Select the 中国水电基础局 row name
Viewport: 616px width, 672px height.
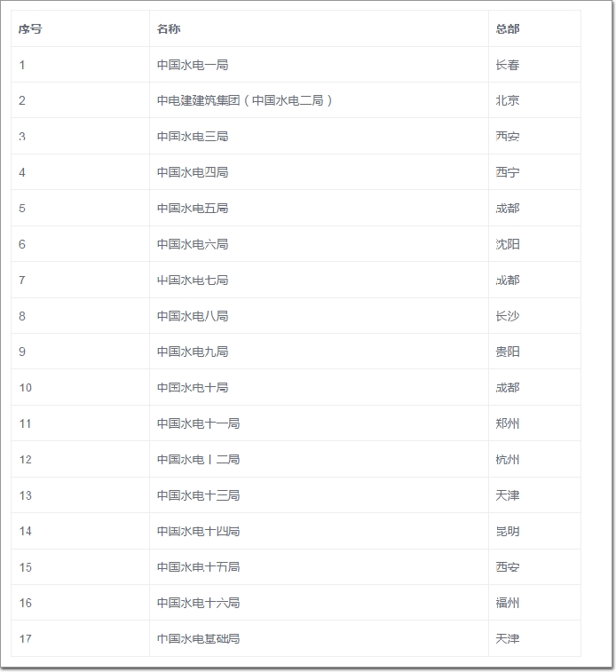click(198, 638)
